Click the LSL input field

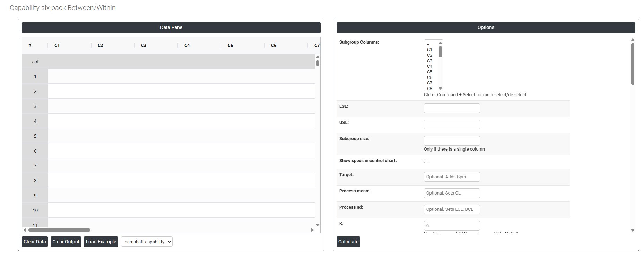[x=452, y=108]
